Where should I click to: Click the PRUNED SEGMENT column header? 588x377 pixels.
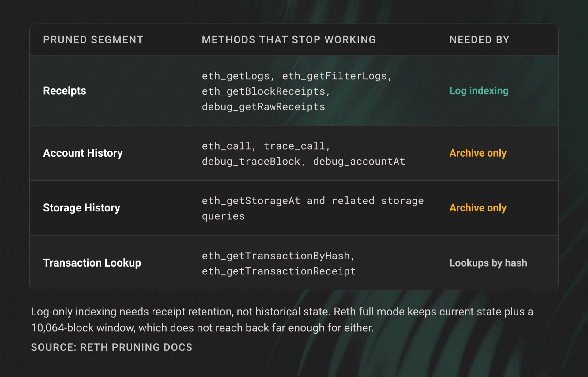point(93,40)
